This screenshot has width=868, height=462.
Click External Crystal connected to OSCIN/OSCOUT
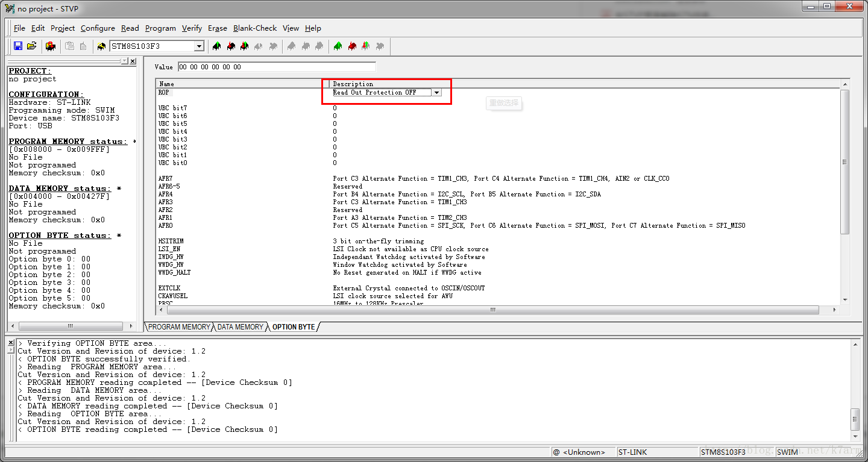tap(409, 288)
